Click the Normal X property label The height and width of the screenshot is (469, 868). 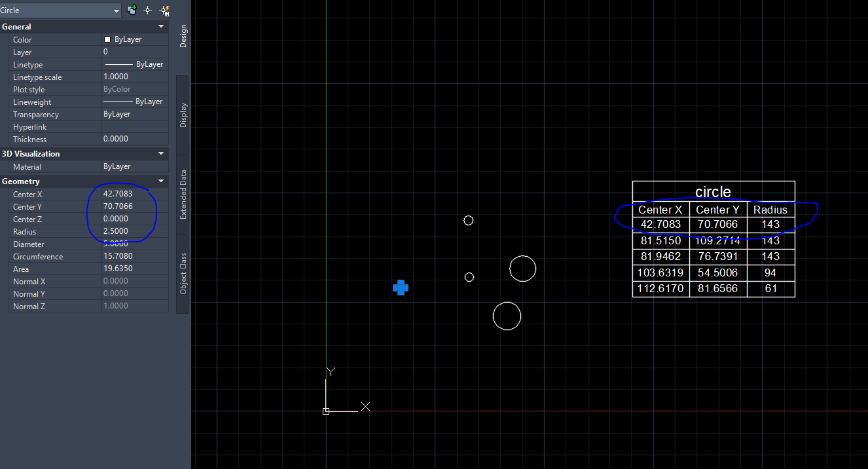point(29,282)
